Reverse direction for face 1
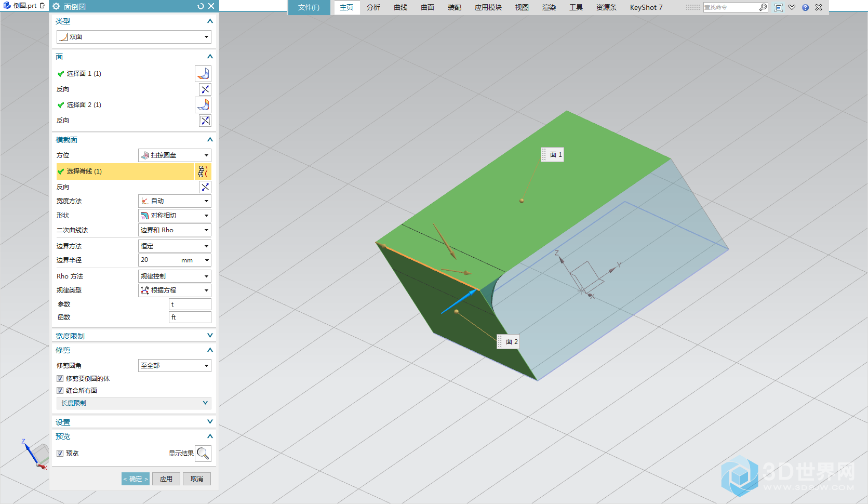 205,89
